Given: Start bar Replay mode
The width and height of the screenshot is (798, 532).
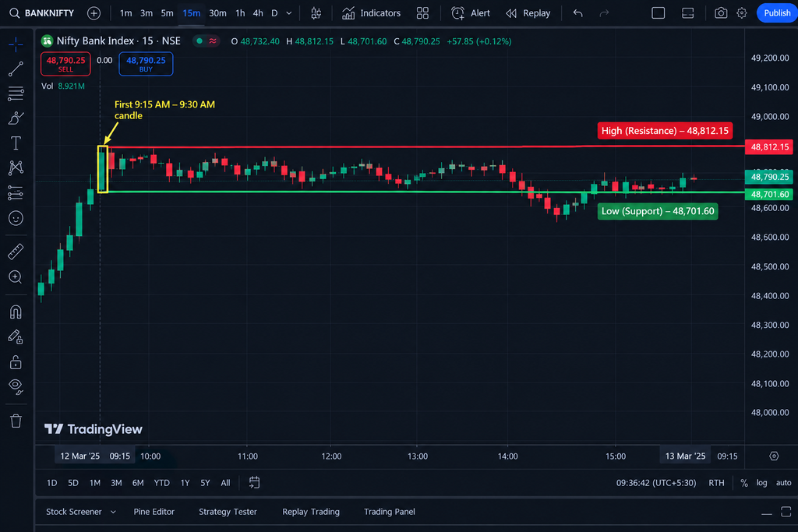Looking at the screenshot, I should click(528, 13).
